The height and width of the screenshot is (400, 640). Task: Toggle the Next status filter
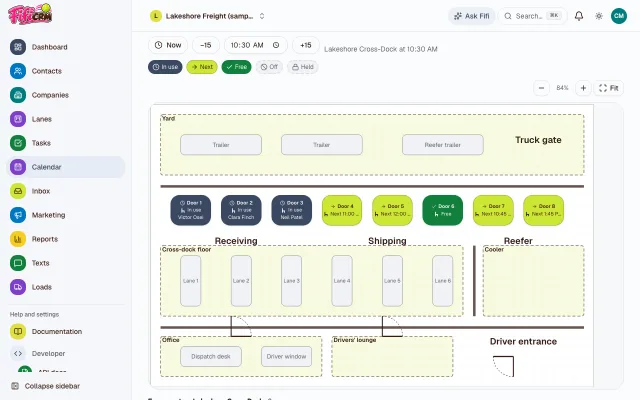pyautogui.click(x=202, y=67)
